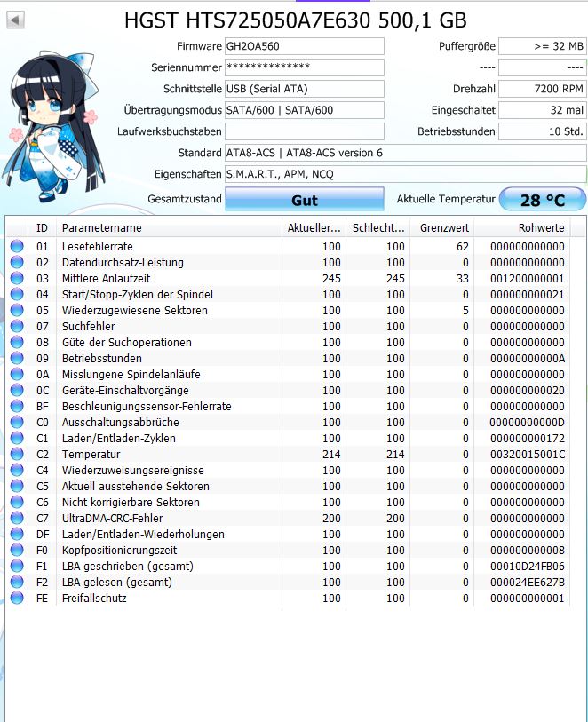Click the Eingeschaltet value 32 mal
Screen dimensions: 588x722
tap(543, 110)
